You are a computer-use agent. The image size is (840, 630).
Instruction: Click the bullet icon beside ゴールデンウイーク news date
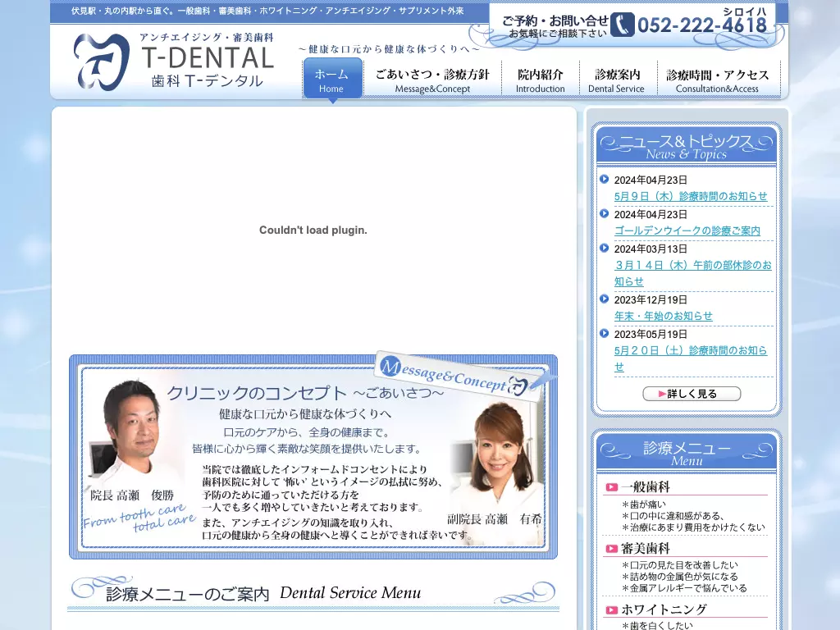tap(605, 213)
